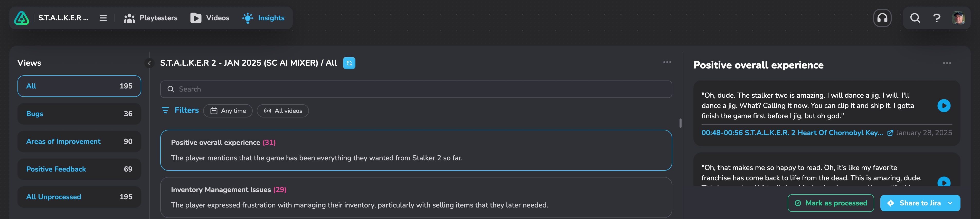The height and width of the screenshot is (219, 980).
Task: Open the user profile avatar
Action: pyautogui.click(x=958, y=18)
